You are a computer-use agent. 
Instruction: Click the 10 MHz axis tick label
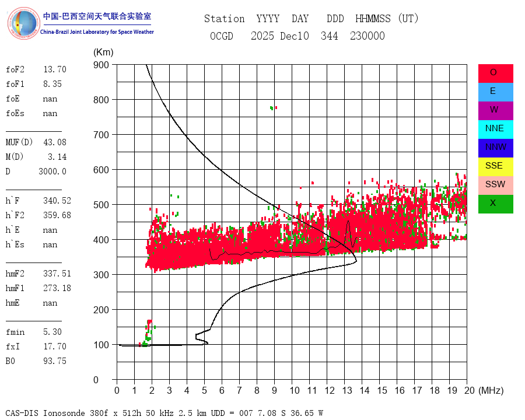295,390
